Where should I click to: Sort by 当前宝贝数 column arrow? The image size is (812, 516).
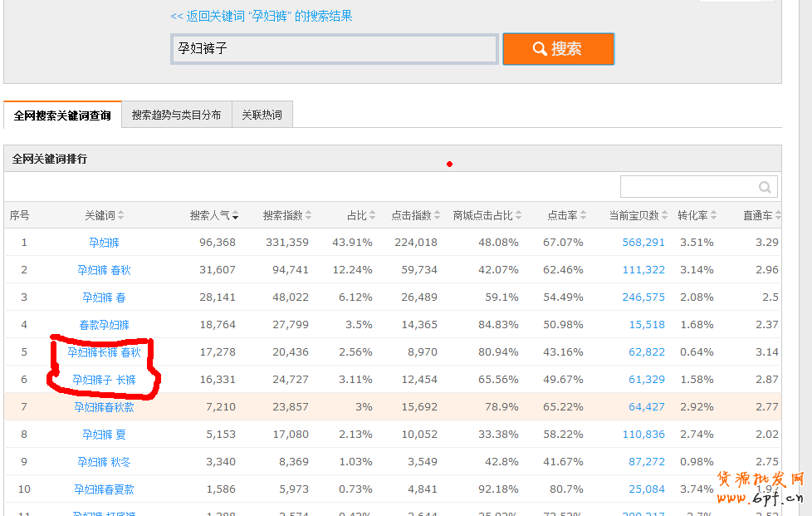pos(665,216)
